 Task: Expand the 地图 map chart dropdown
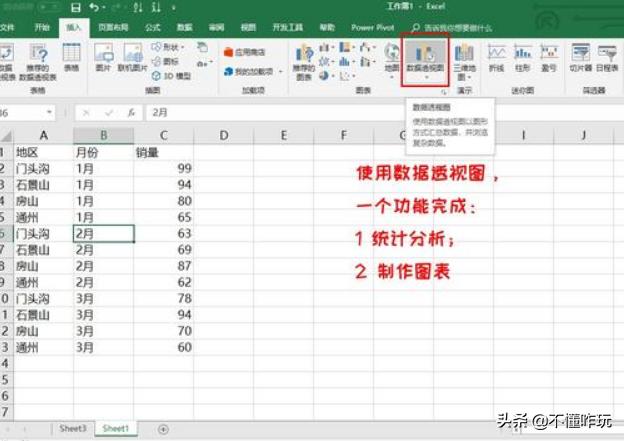[x=392, y=76]
